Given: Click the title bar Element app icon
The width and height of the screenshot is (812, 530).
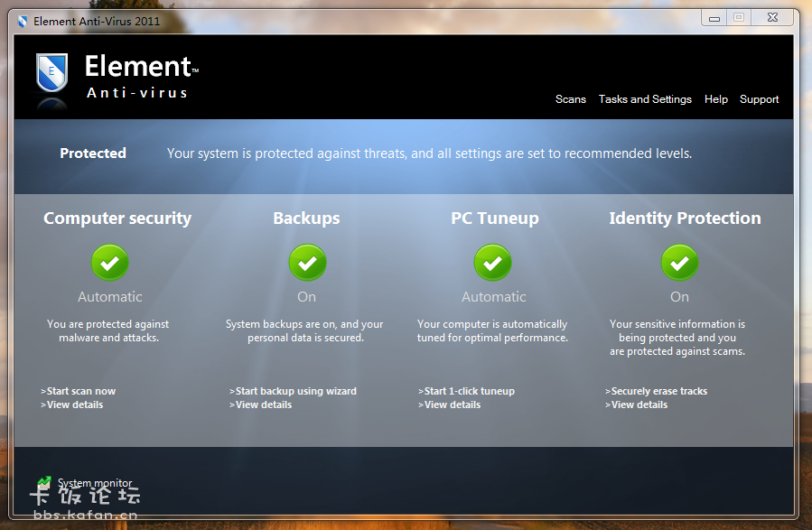Looking at the screenshot, I should pyautogui.click(x=23, y=22).
